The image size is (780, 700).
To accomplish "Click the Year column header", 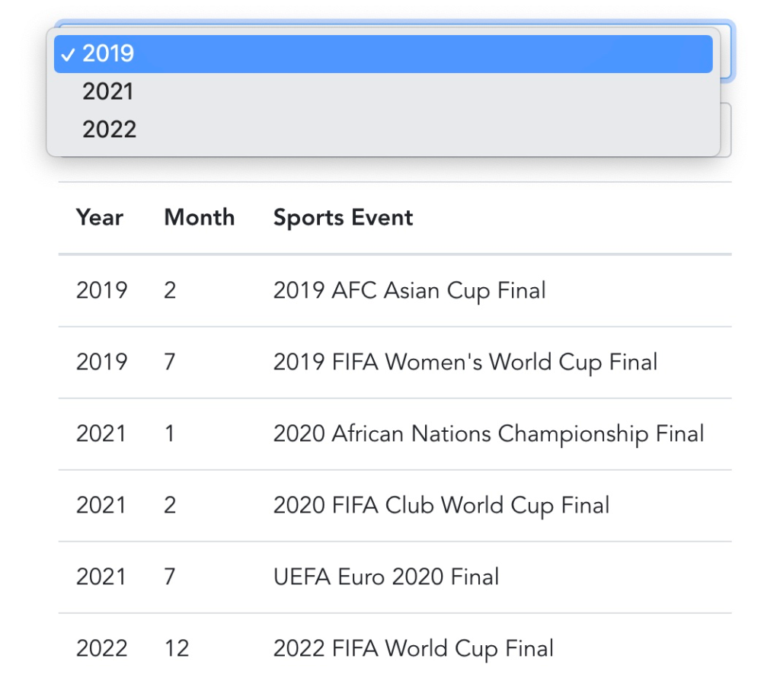I will click(100, 217).
